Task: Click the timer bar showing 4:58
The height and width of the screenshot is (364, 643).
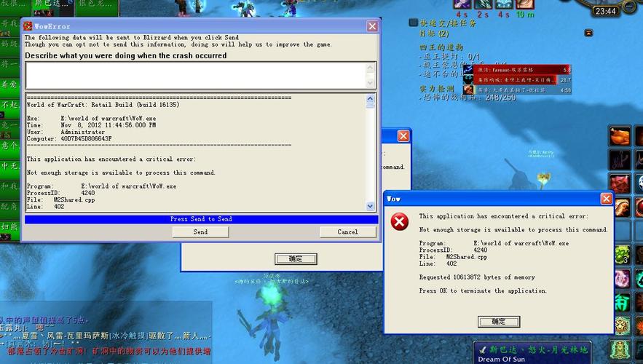Action: [x=522, y=90]
